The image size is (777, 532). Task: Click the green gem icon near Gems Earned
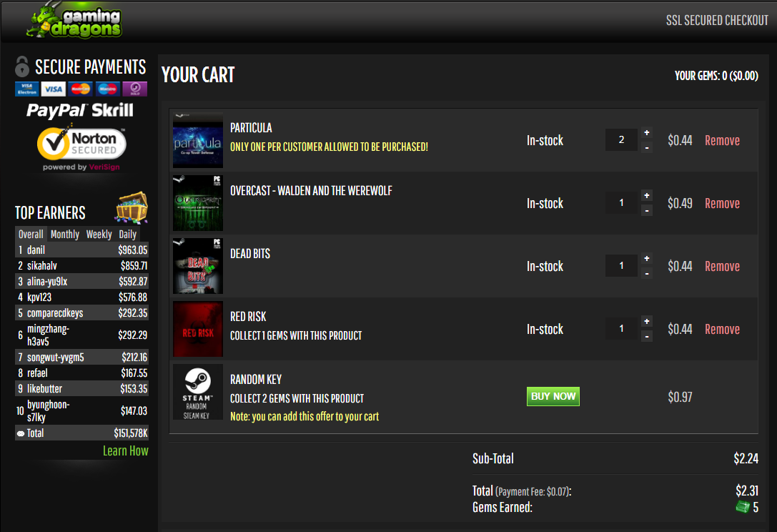742,507
